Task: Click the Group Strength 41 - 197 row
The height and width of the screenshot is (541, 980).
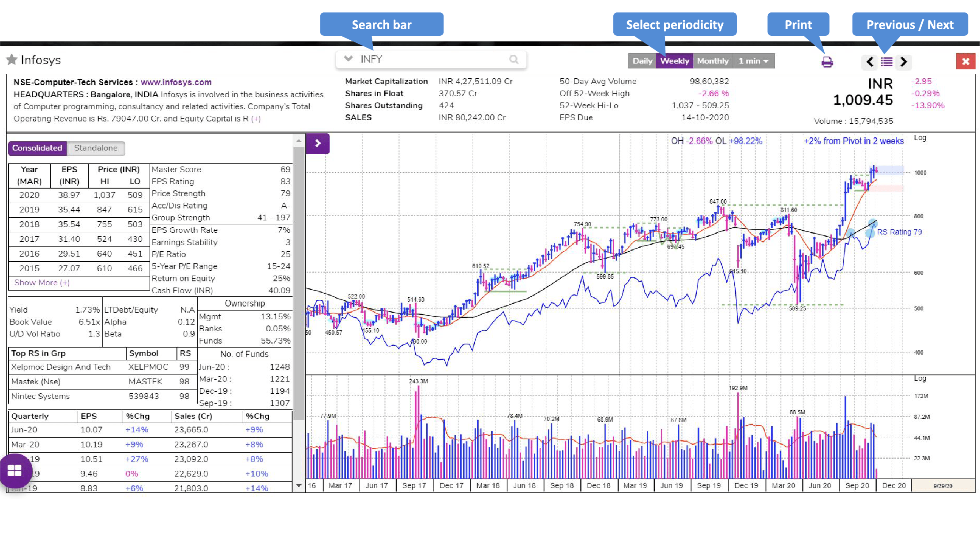Action: pyautogui.click(x=221, y=218)
